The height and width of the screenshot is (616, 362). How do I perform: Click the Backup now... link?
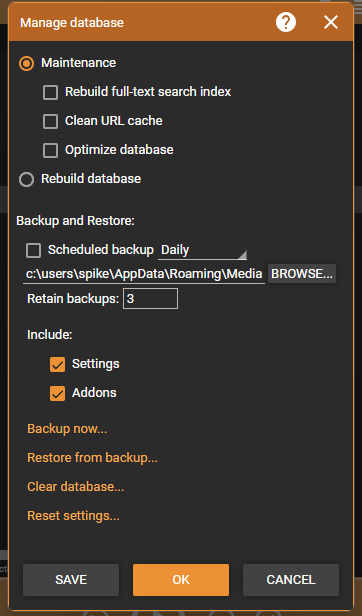pyautogui.click(x=67, y=429)
